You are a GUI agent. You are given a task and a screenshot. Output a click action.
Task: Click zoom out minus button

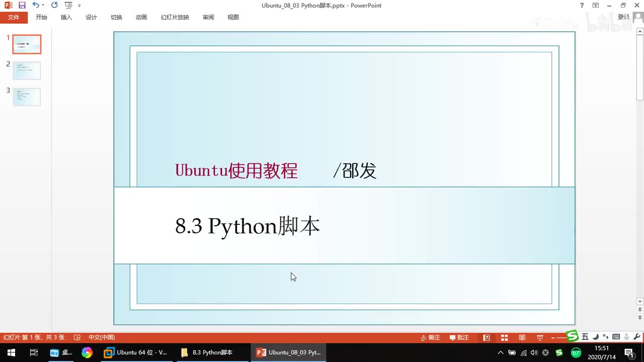click(553, 337)
